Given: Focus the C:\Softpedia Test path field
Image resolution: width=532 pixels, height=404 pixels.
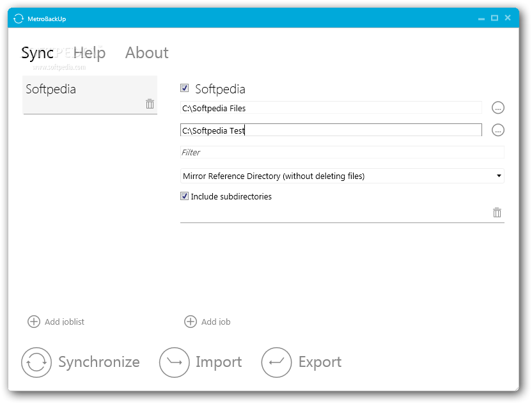Looking at the screenshot, I should click(x=331, y=130).
